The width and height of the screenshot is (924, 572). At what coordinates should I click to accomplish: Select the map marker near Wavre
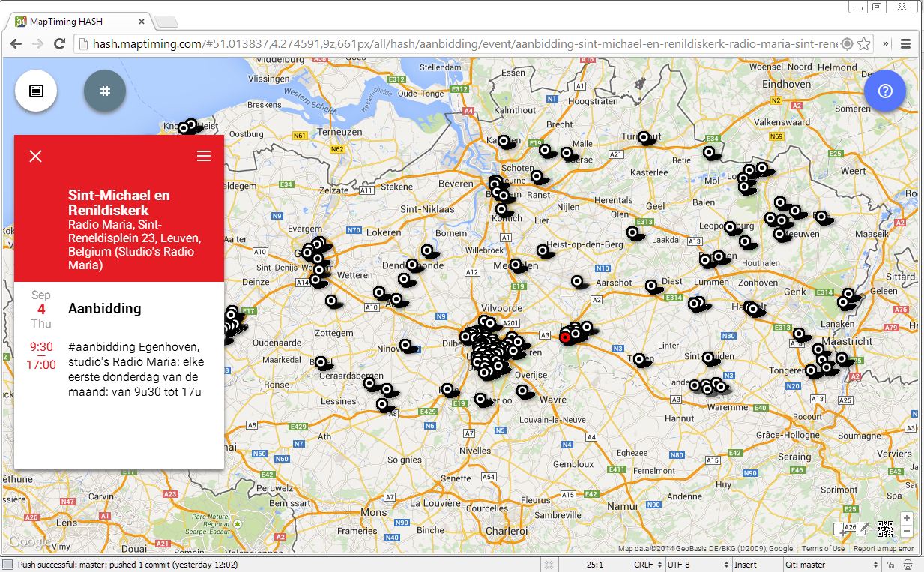pos(523,390)
